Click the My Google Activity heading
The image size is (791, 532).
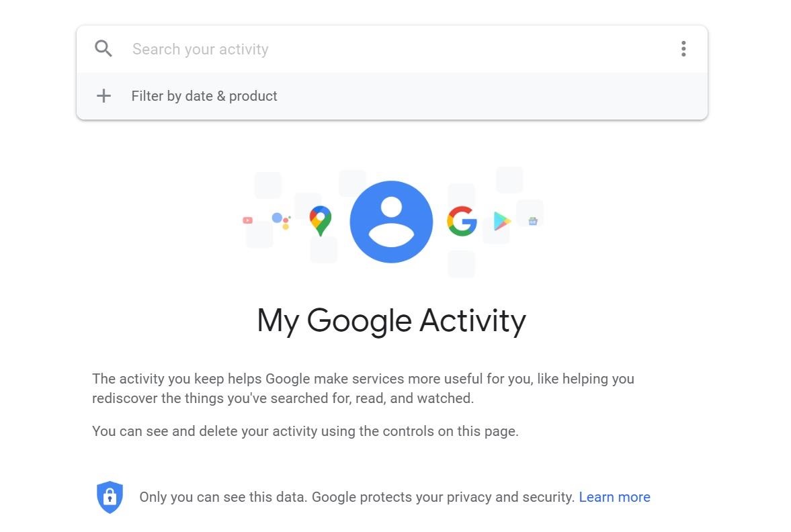tap(391, 320)
